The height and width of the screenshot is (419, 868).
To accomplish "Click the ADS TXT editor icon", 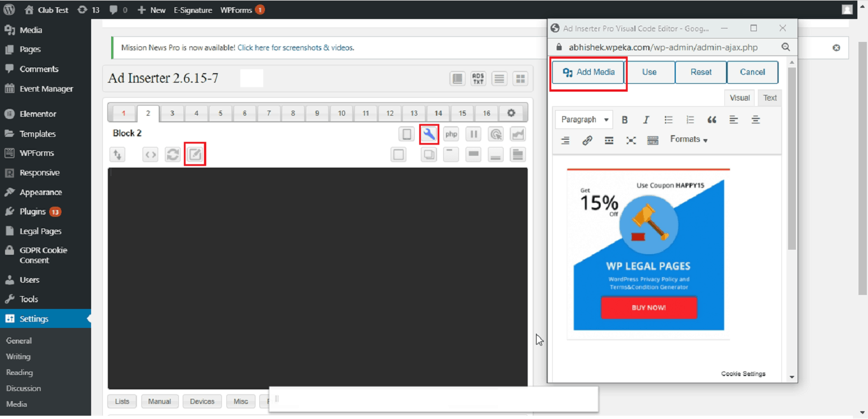I will (478, 79).
